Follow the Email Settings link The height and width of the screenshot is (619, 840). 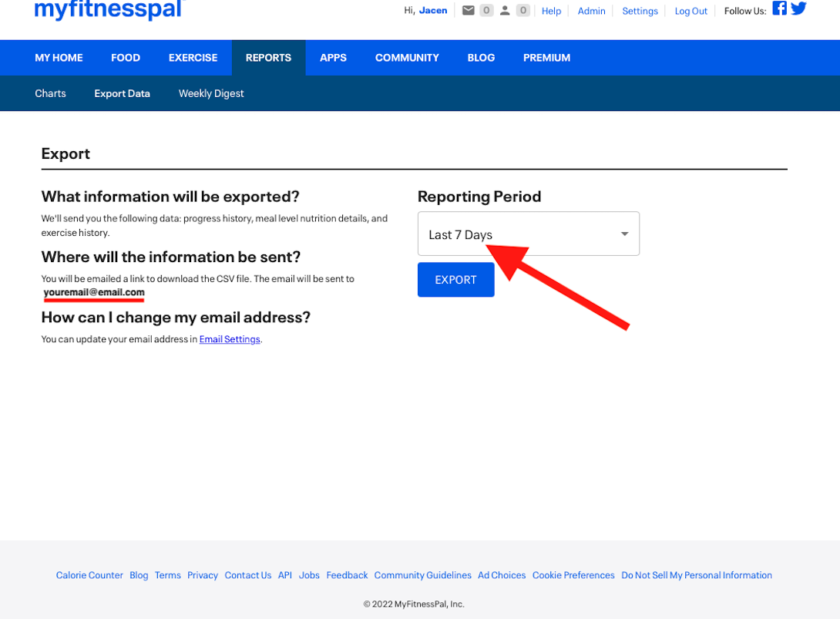[x=230, y=339]
